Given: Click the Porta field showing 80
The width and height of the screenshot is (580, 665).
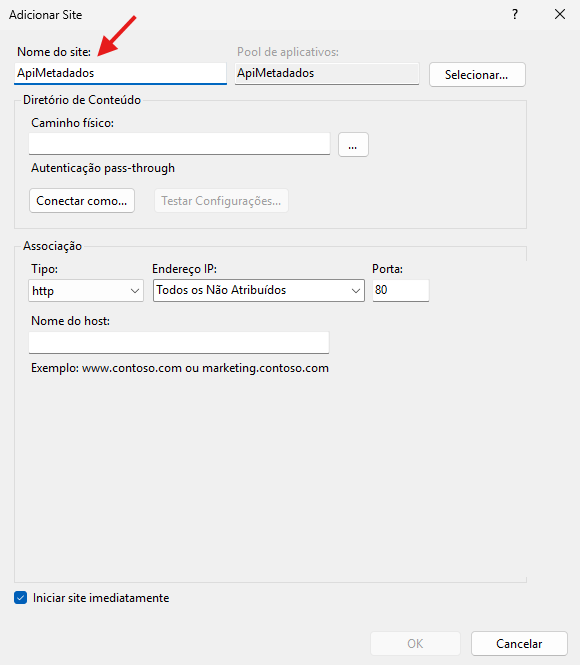Looking at the screenshot, I should pyautogui.click(x=401, y=291).
